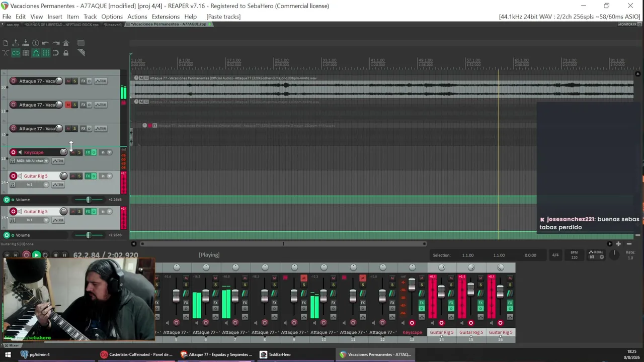
Task: Mute Guitar Rig 5 track 14
Action: point(73,176)
